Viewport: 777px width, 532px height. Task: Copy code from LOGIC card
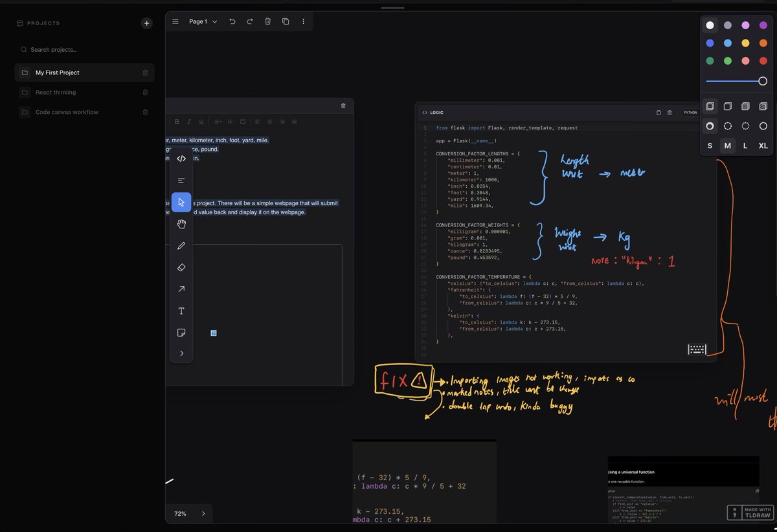point(659,112)
